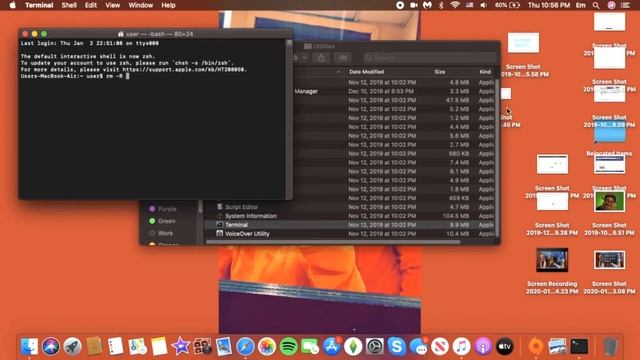Image resolution: width=640 pixels, height=360 pixels.
Task: Open Maps app in the dock
Action: 138,347
